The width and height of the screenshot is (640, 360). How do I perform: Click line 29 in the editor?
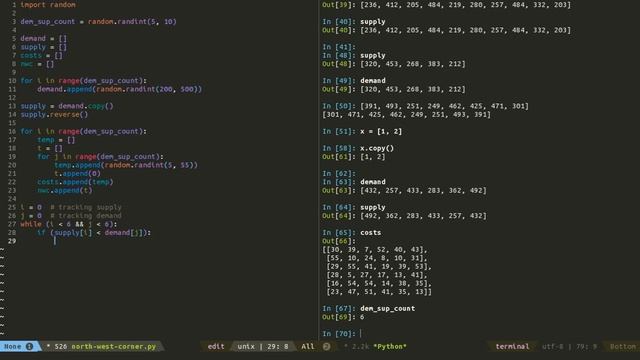tap(159, 241)
